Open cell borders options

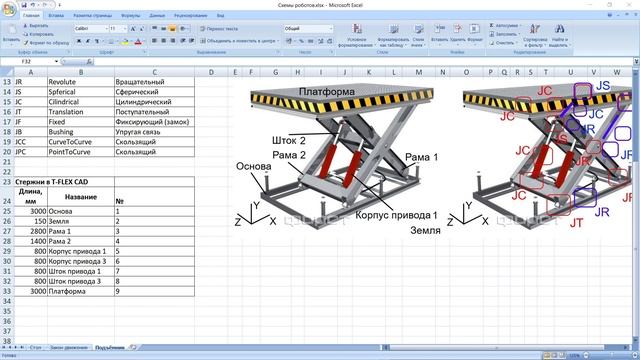point(111,41)
